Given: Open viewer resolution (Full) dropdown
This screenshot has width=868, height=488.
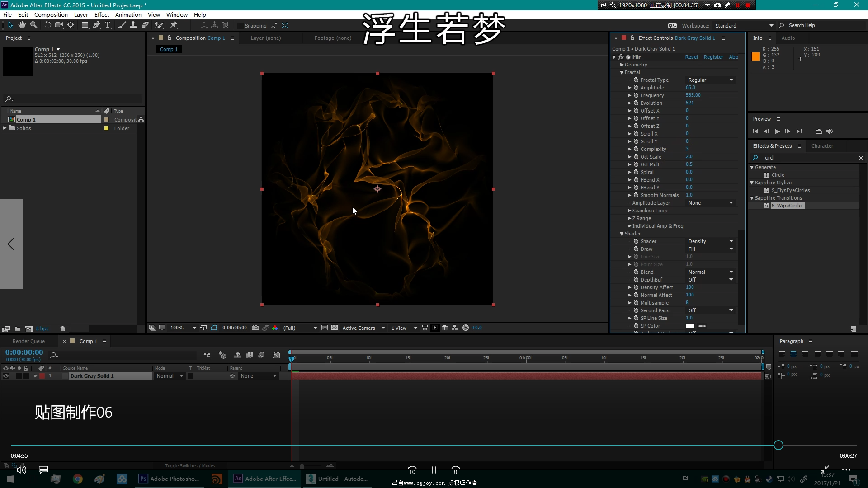Looking at the screenshot, I should click(x=300, y=328).
